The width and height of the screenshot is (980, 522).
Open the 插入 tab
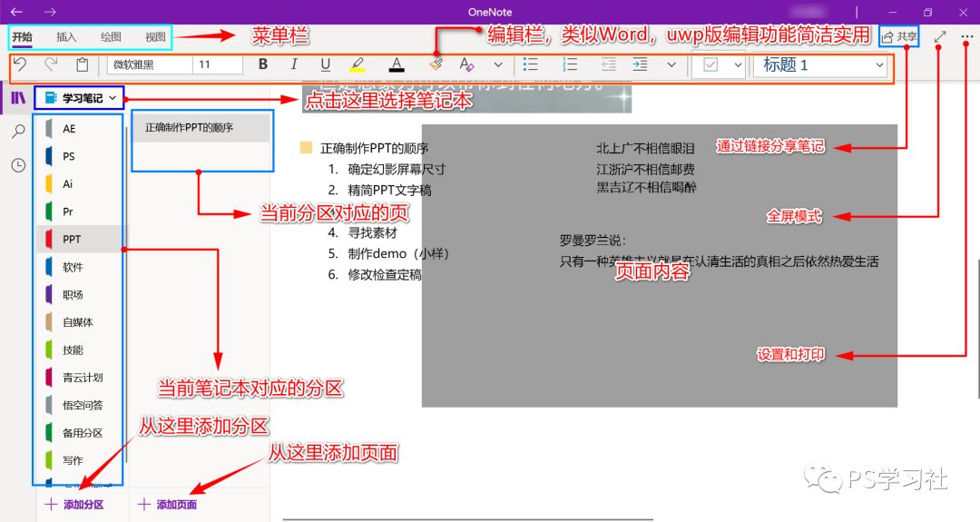point(66,37)
